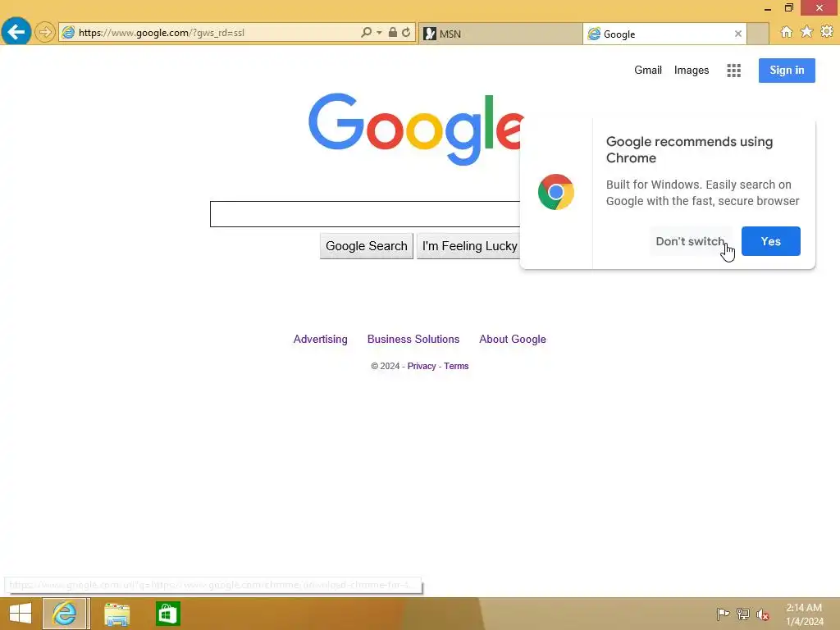The image size is (840, 630).
Task: Click the Google logo
Action: 416,129
